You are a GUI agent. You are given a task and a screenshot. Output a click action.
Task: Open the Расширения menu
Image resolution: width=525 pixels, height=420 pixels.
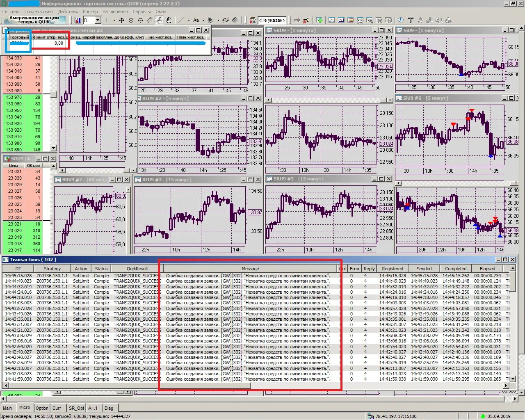click(115, 11)
